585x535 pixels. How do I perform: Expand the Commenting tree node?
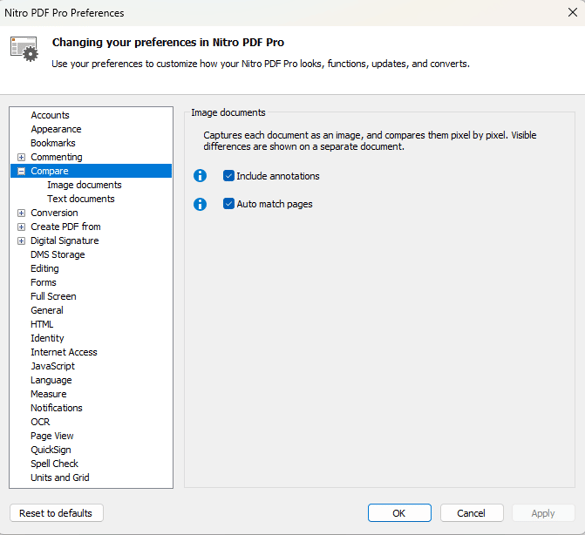[21, 157]
